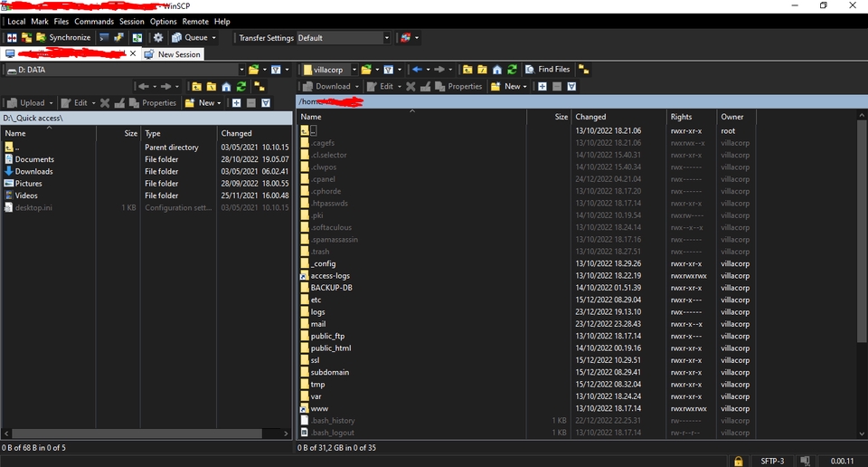Image resolution: width=868 pixels, height=467 pixels.
Task: Click the local panel filter icon
Action: tap(276, 70)
